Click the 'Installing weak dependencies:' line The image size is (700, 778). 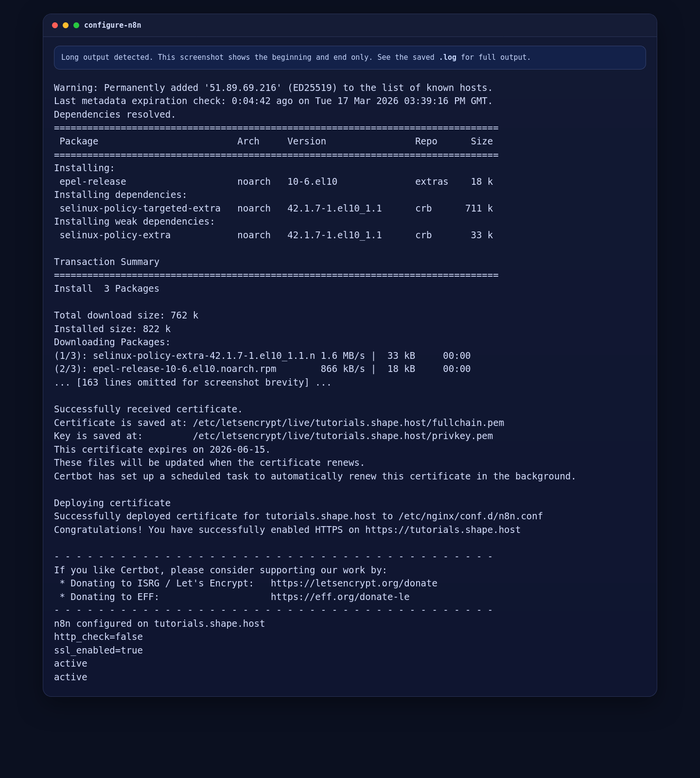point(134,222)
